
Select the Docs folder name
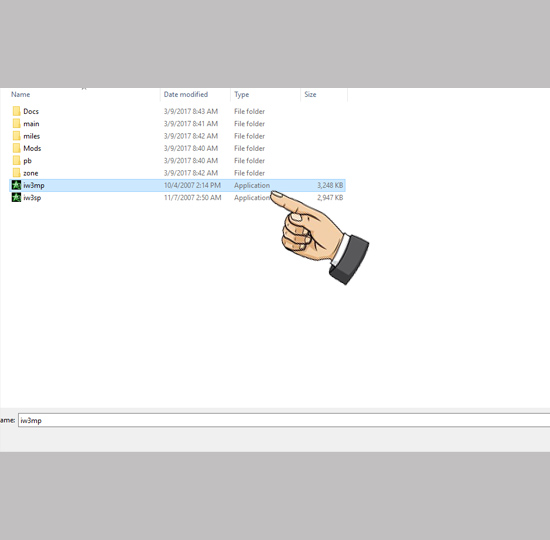point(31,112)
